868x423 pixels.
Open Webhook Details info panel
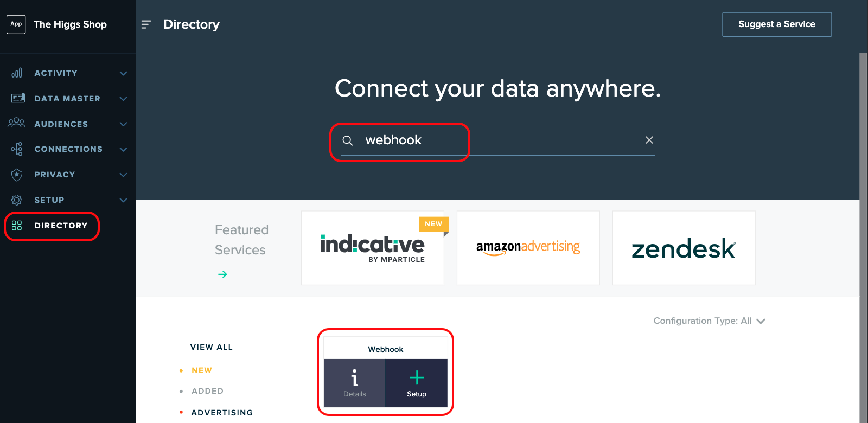(354, 383)
